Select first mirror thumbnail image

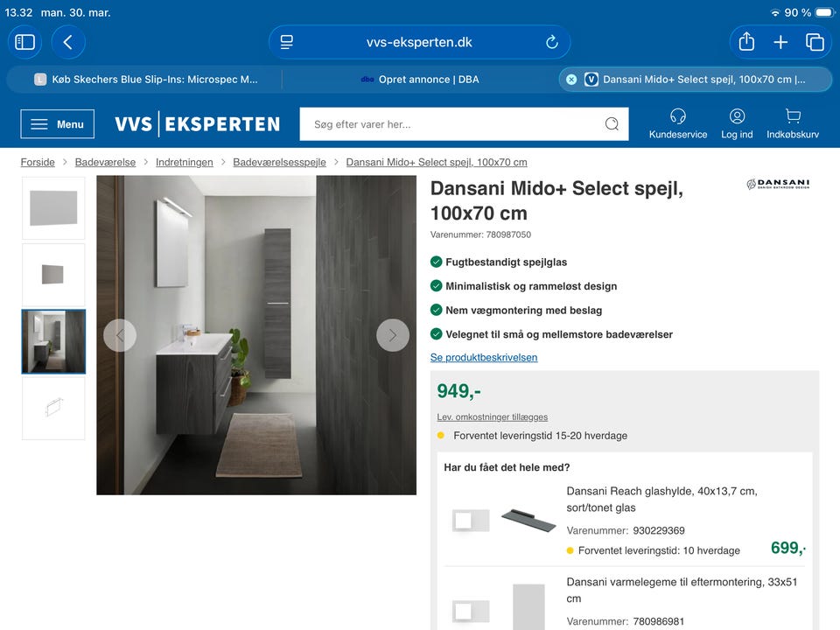(53, 208)
